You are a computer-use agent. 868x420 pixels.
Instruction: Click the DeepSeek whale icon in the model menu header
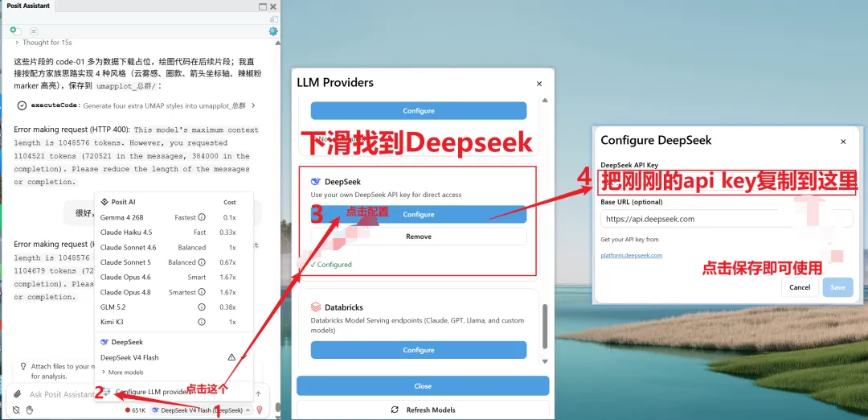pyautogui.click(x=104, y=343)
